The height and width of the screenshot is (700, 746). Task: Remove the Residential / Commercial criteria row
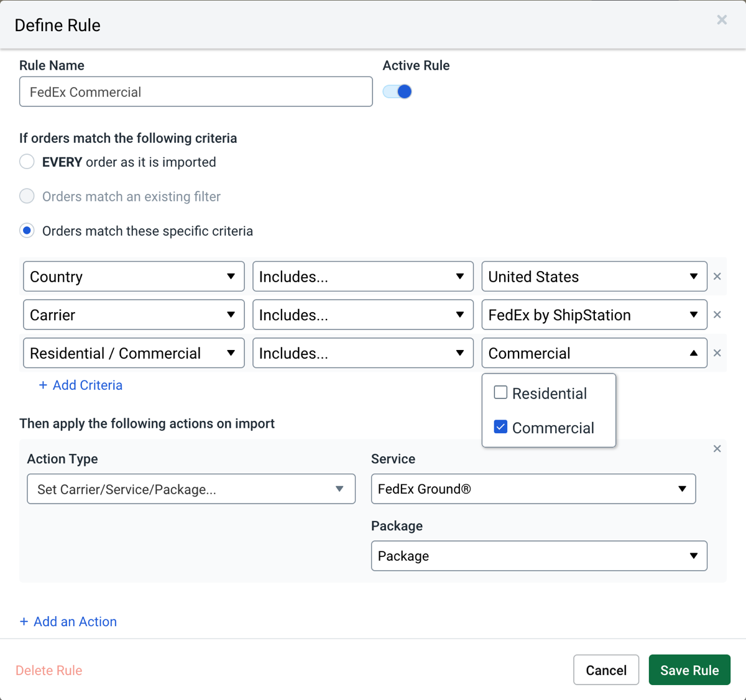point(717,353)
